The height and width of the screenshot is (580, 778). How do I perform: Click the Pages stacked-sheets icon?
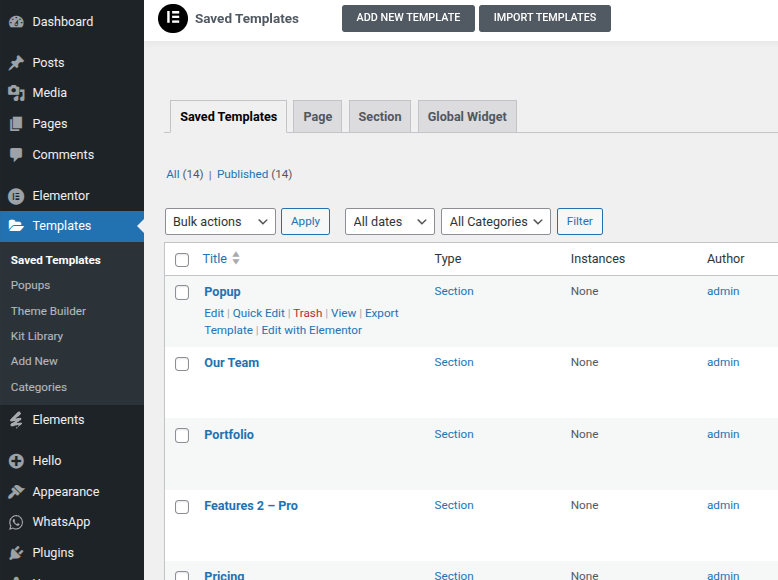click(x=16, y=124)
